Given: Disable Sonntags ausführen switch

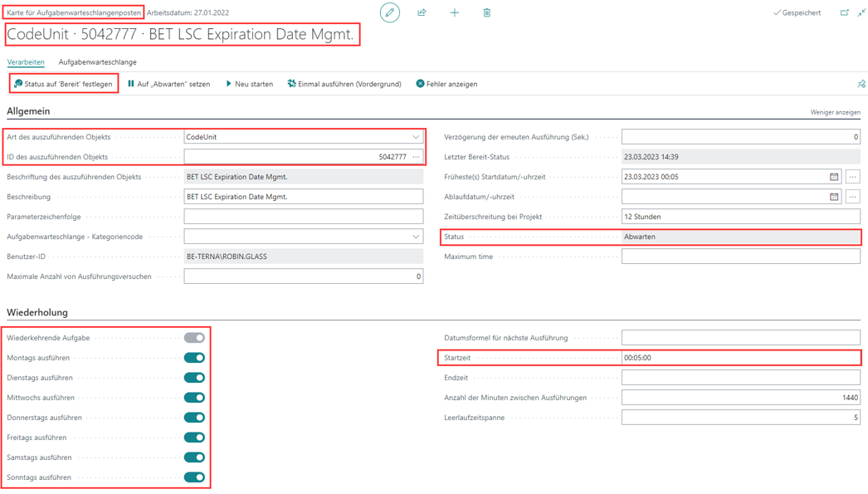Looking at the screenshot, I should pyautogui.click(x=194, y=477).
